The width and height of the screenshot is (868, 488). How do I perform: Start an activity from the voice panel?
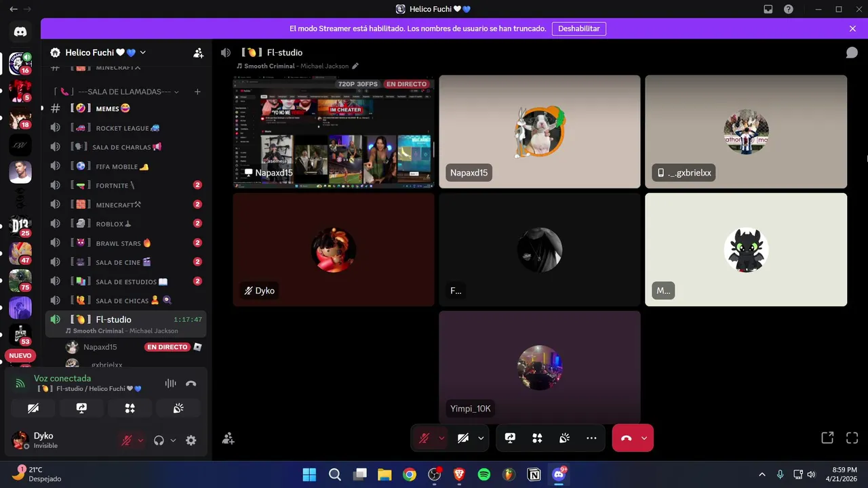pyautogui.click(x=130, y=408)
